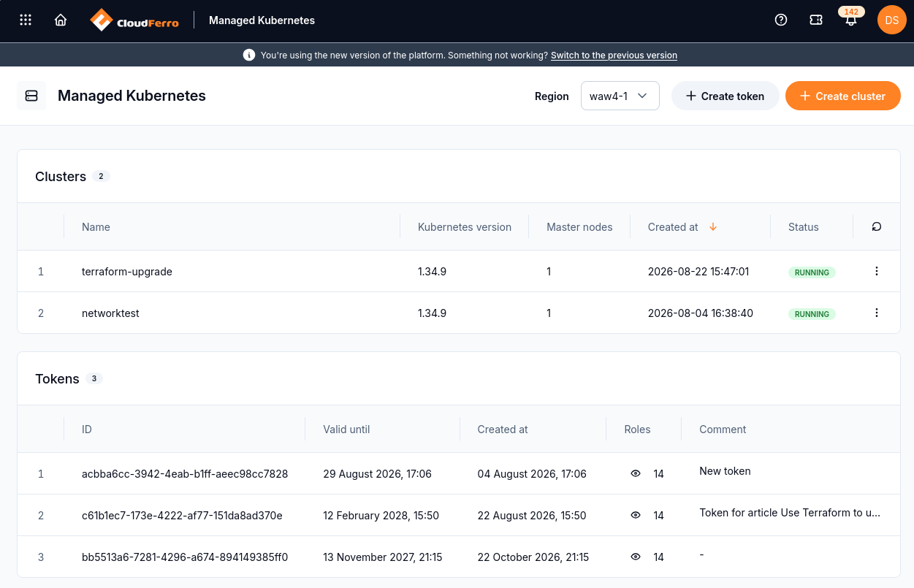The height and width of the screenshot is (588, 914).
Task: Select token ID acbba6cc-3942-4eab-b1ff-aeec98cc7828
Action: [x=185, y=474]
